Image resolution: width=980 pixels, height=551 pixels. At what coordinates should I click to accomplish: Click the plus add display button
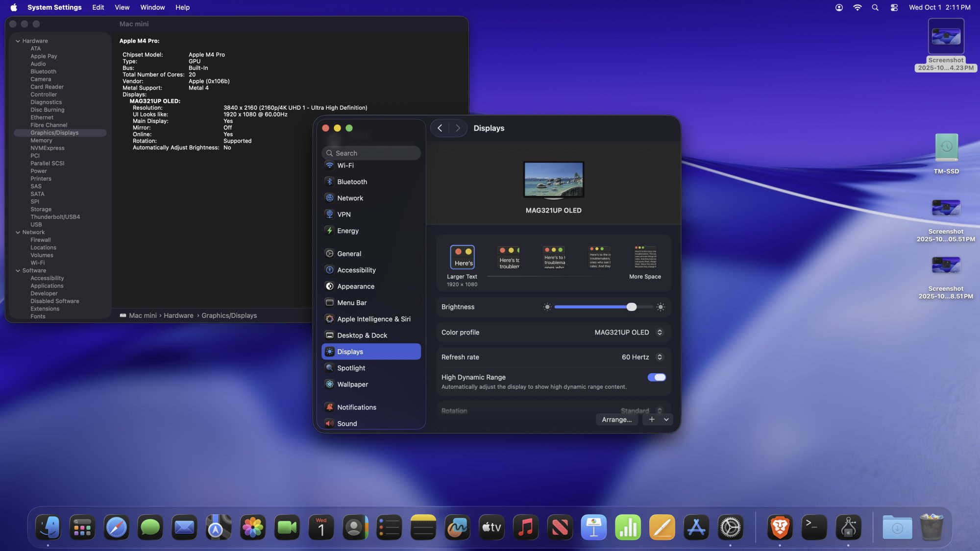(x=652, y=420)
